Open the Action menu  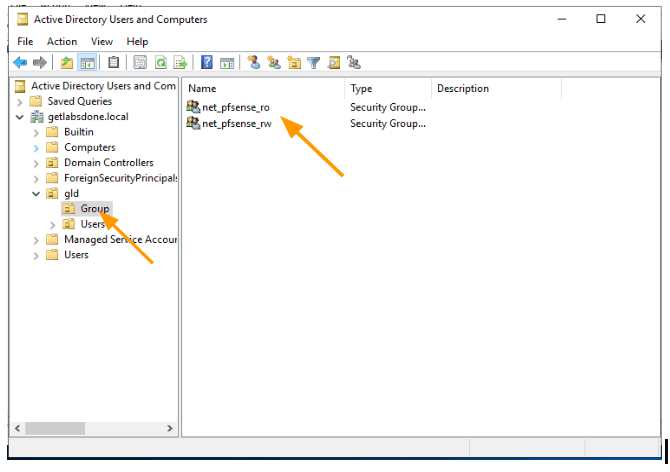[x=62, y=41]
